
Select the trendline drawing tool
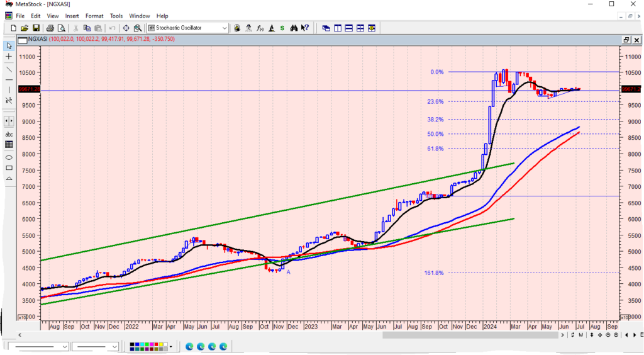(x=9, y=68)
